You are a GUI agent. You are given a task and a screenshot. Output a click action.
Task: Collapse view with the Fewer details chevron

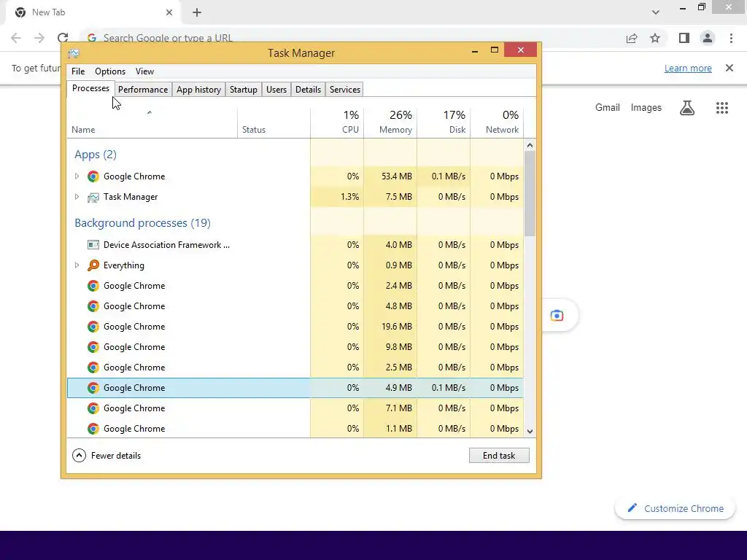click(79, 456)
